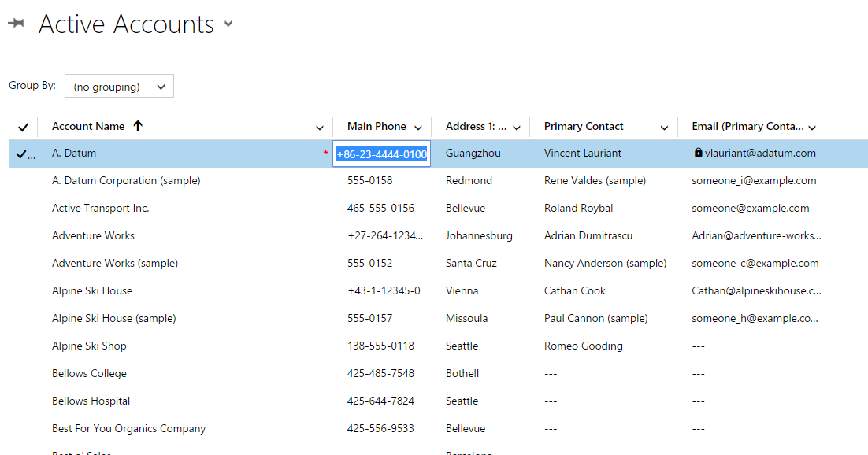
Task: Click the Rene Valdes (sample) contact name
Action: (596, 180)
